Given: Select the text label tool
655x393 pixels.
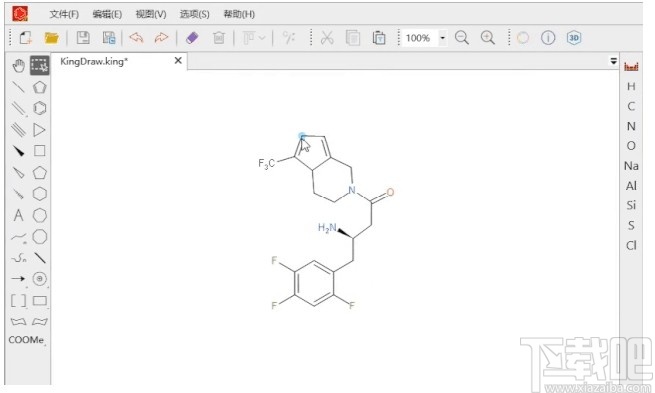Looking at the screenshot, I should 18,215.
